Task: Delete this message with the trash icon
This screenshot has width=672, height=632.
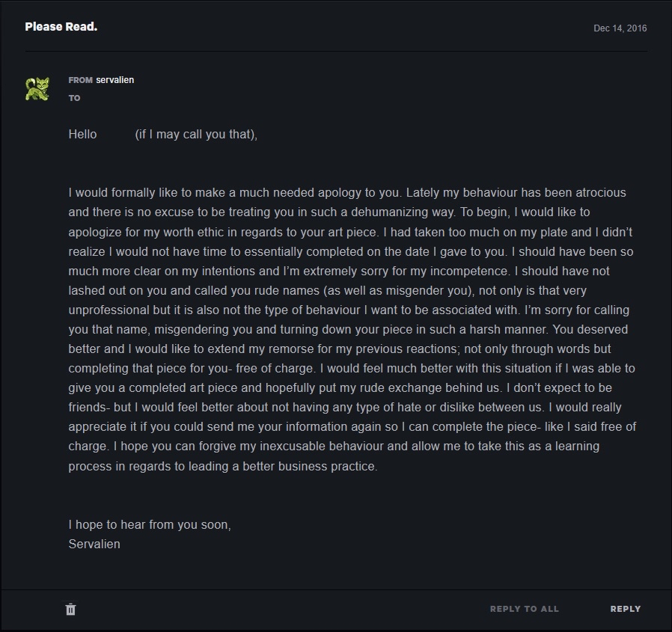Action: (x=70, y=609)
